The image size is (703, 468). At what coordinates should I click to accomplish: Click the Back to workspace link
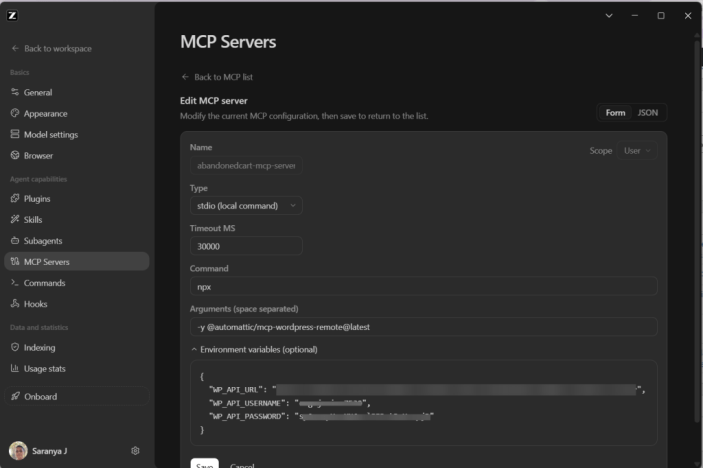click(52, 48)
